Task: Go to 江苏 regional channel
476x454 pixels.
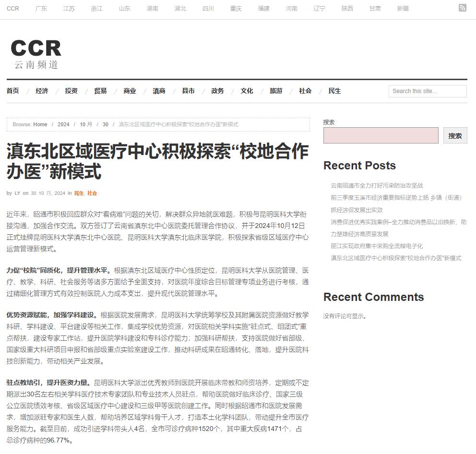Action: click(x=69, y=9)
